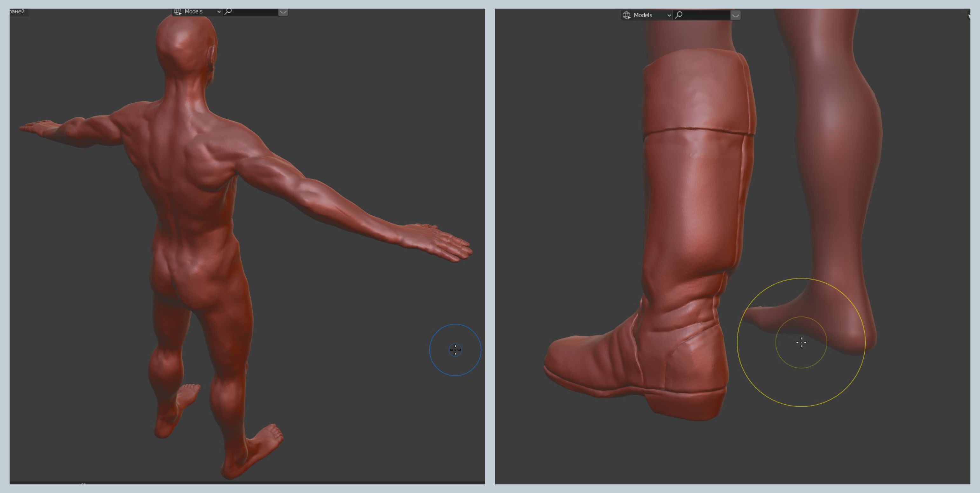Click the magnifier icon in left search bar

(228, 11)
